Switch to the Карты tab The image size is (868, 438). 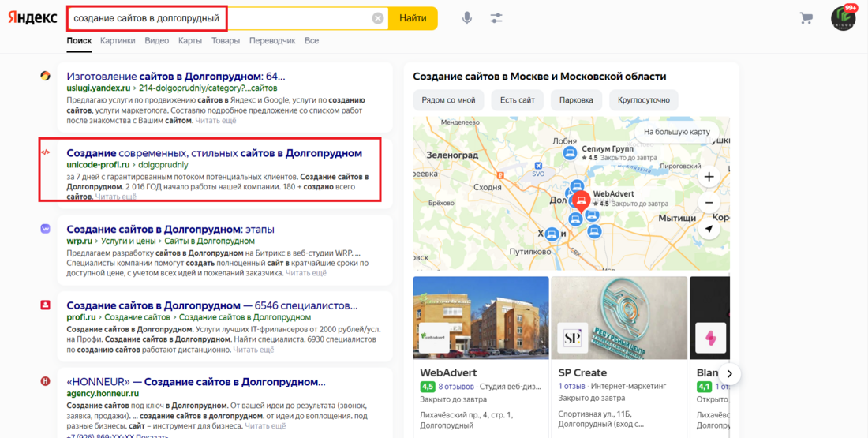tap(190, 40)
